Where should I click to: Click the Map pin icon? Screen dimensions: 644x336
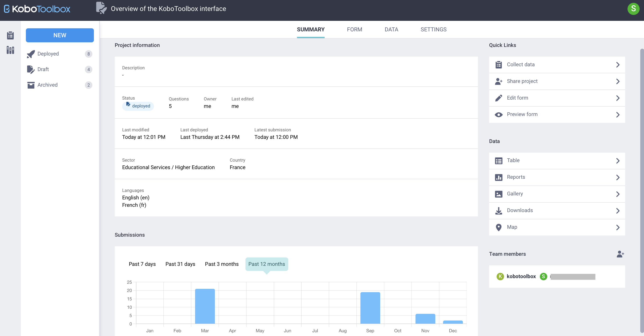[499, 227]
